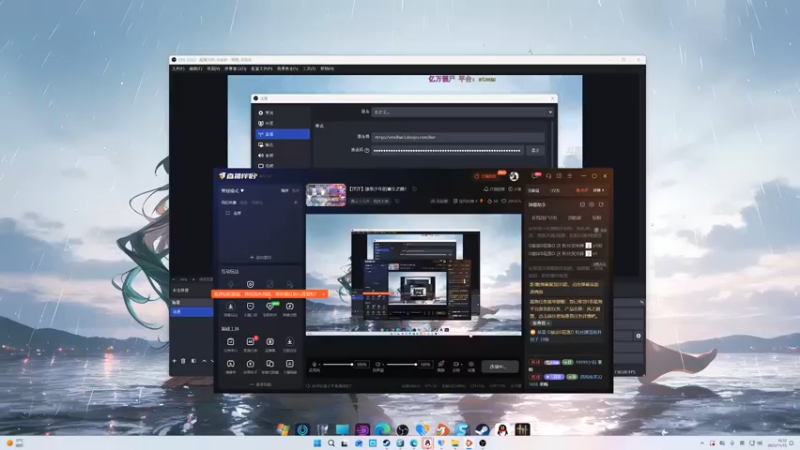Open the download arrow icon in basic tools

tap(290, 341)
